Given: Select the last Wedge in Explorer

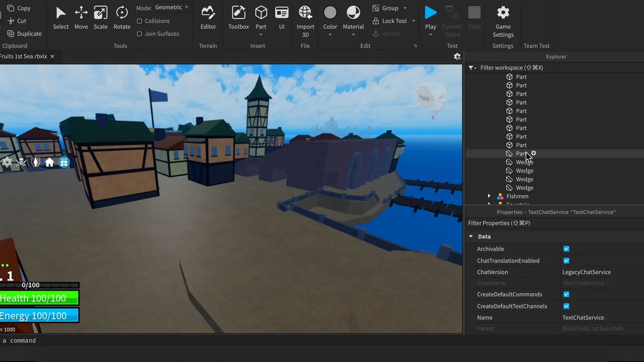Looking at the screenshot, I should (x=524, y=188).
